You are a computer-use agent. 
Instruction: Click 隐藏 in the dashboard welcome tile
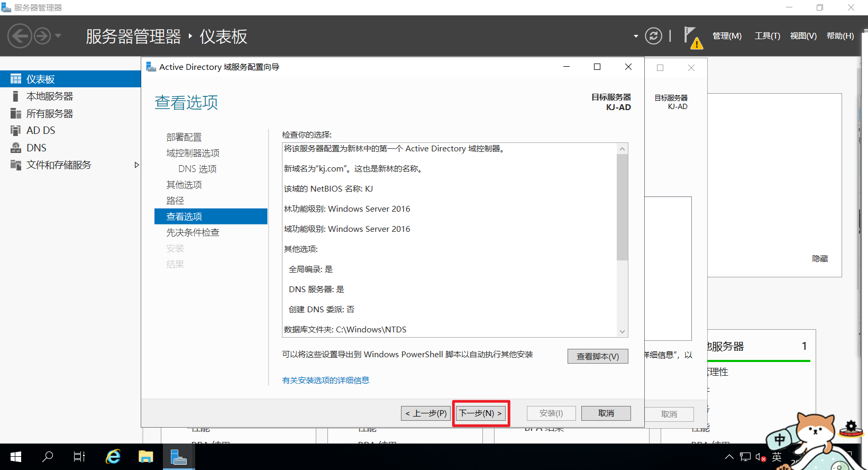click(820, 258)
